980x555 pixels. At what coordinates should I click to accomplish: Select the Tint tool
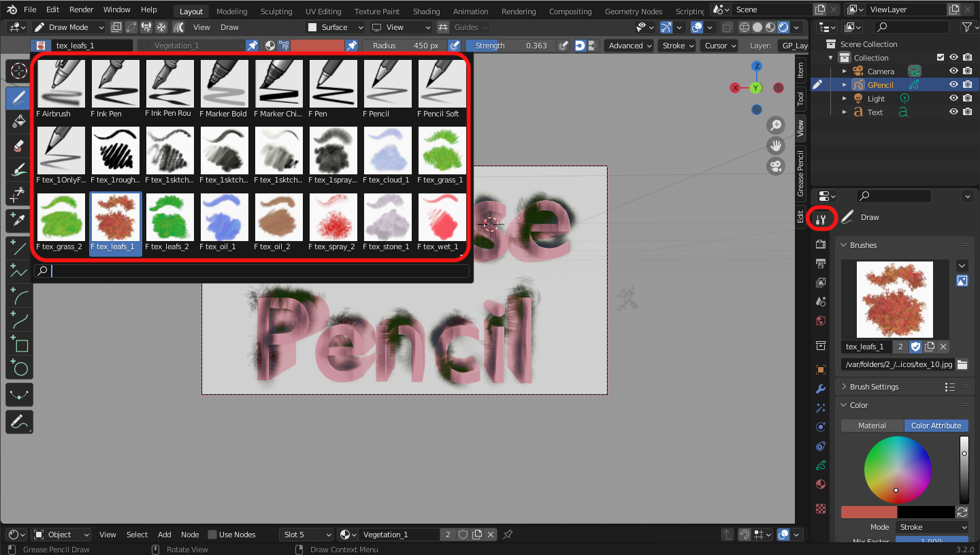coord(19,170)
